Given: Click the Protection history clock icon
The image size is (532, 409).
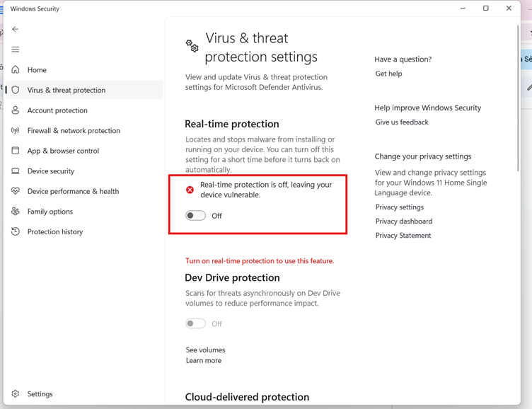Looking at the screenshot, I should pyautogui.click(x=16, y=231).
